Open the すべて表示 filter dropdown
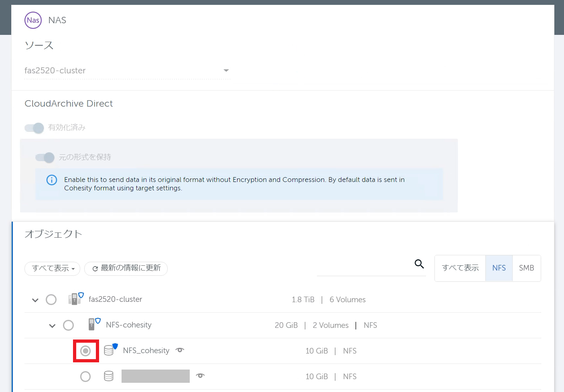 (53, 268)
